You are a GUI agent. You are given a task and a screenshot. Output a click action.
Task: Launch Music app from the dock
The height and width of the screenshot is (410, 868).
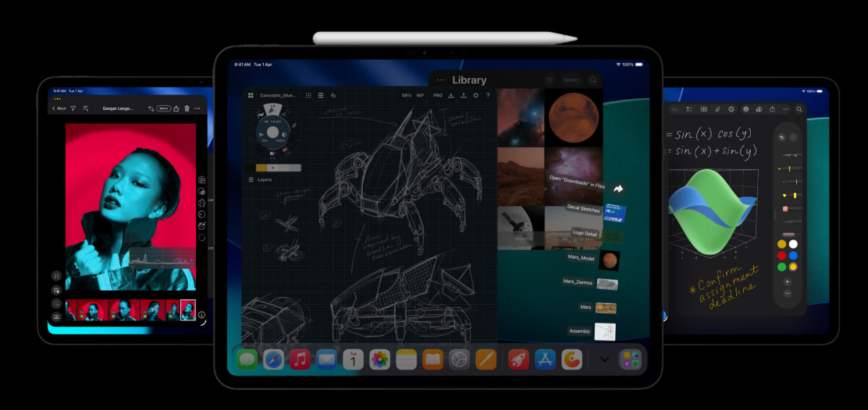pos(300,360)
